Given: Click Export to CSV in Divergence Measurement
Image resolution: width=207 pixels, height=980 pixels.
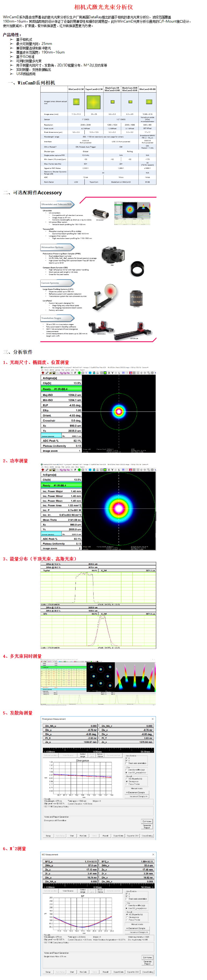Looking at the screenshot, I should click(133, 836).
